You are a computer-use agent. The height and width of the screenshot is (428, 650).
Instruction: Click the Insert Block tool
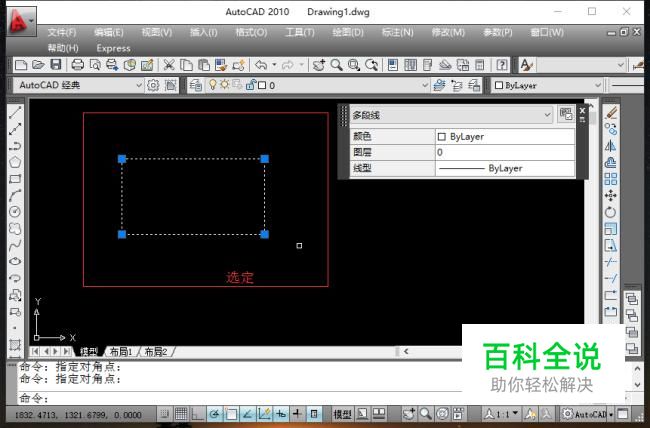coord(15,295)
